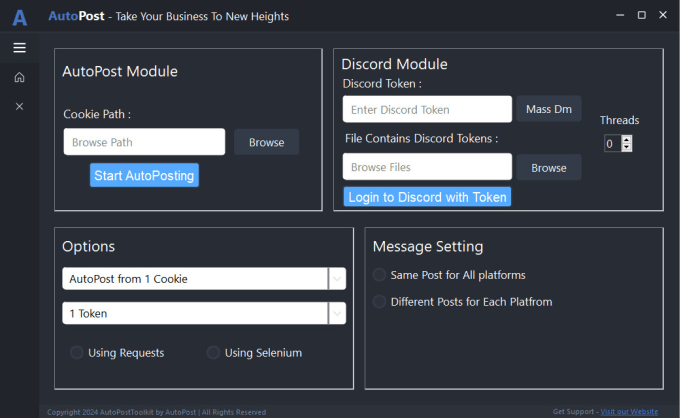
Task: Minimize the AutoPost window
Action: click(x=620, y=15)
